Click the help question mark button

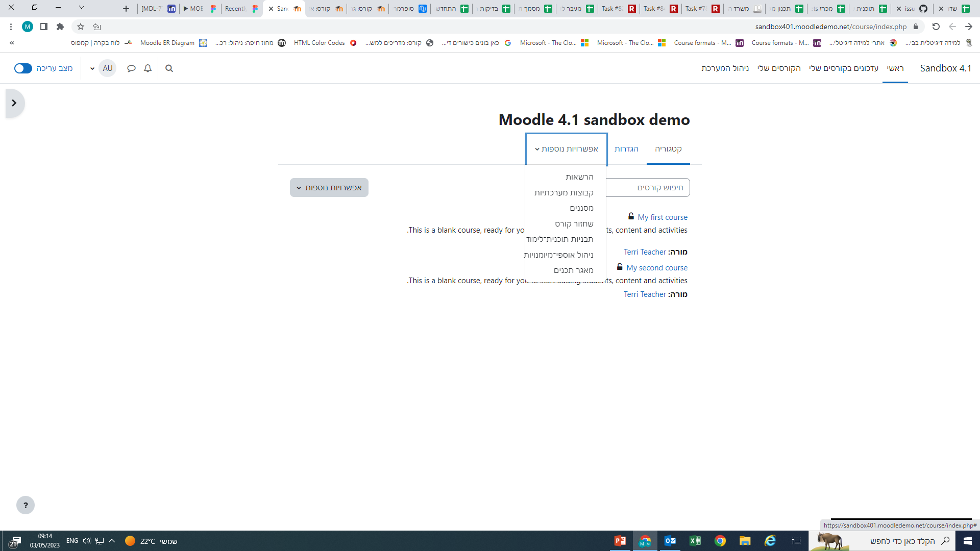click(26, 505)
